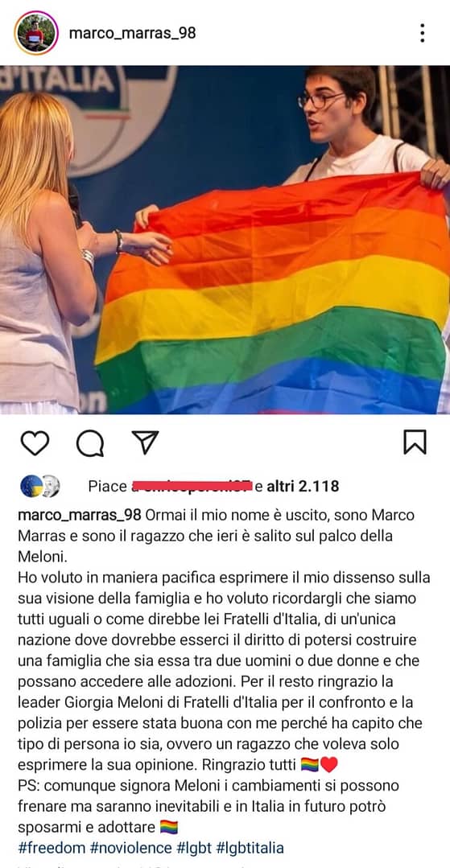Open 'altri 2.118' likes list
The width and height of the screenshot is (450, 868).
click(x=303, y=486)
